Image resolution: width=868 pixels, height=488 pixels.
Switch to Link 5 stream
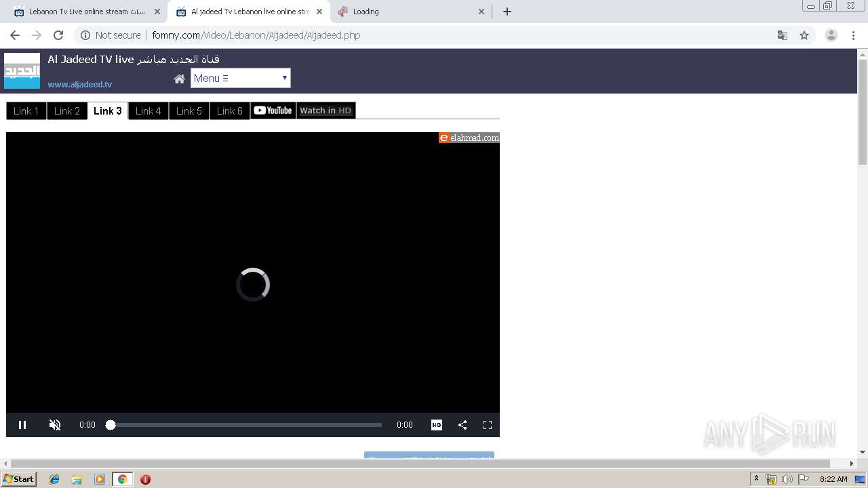pyautogui.click(x=189, y=110)
